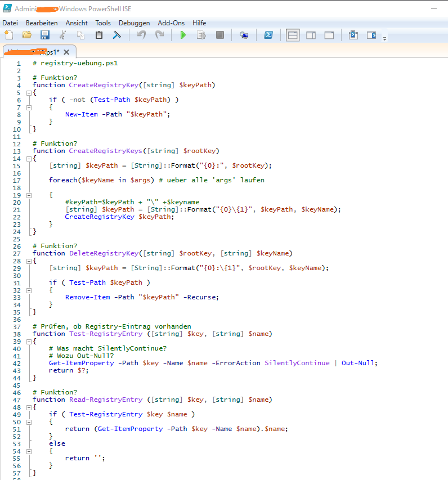
Task: Collapse the if block at line 32
Action: coord(29,290)
